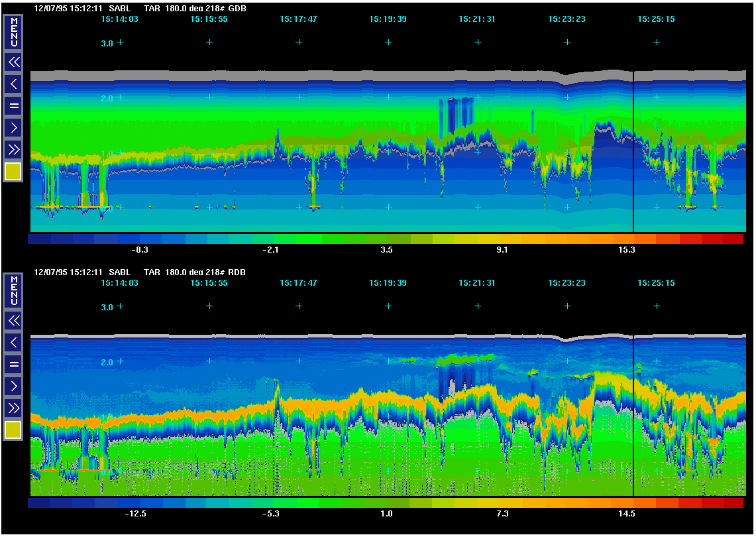The width and height of the screenshot is (756, 537).
Task: Toggle the yellow square in the bottom panel
Action: pyautogui.click(x=13, y=430)
